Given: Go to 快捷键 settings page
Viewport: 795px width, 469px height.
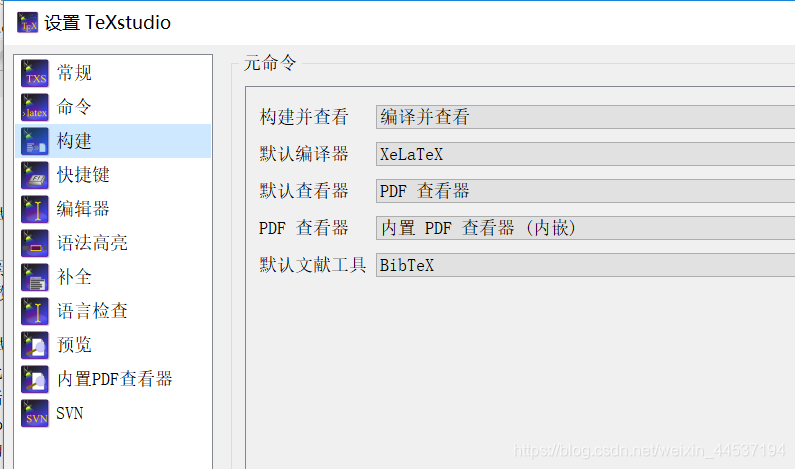Looking at the screenshot, I should tap(83, 175).
